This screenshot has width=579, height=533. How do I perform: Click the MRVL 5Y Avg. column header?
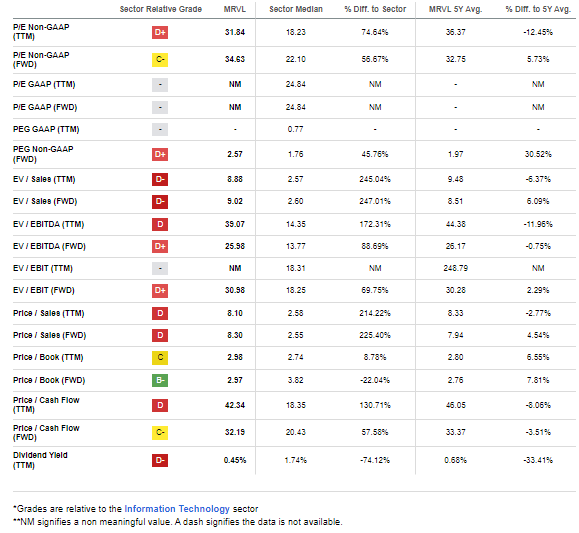455,9
